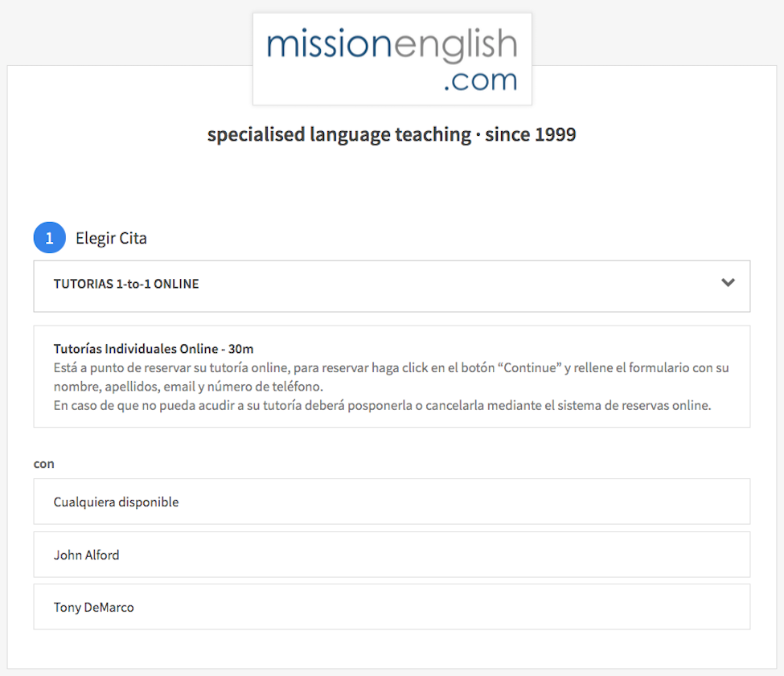
Task: Click the "sistema de reservas online" text
Action: [630, 405]
